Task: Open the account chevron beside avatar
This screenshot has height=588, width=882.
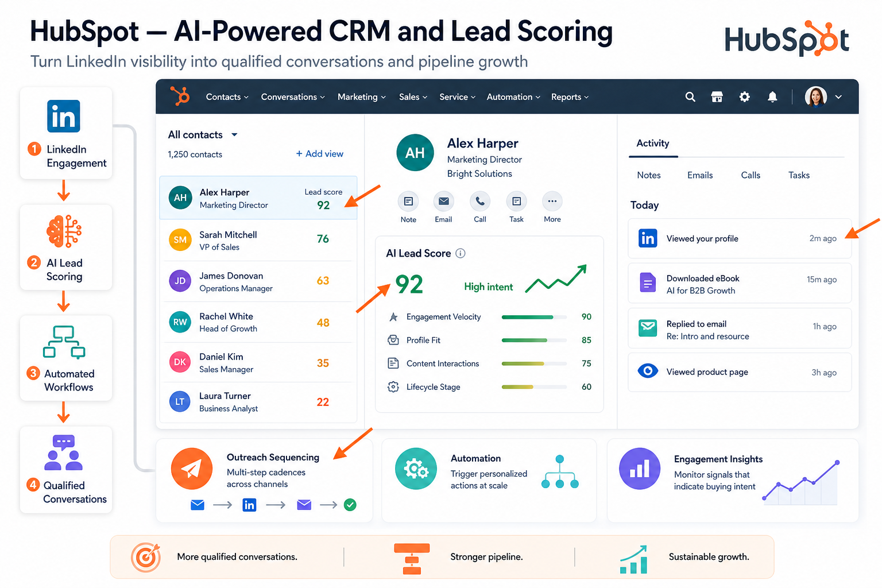Action: coord(838,97)
